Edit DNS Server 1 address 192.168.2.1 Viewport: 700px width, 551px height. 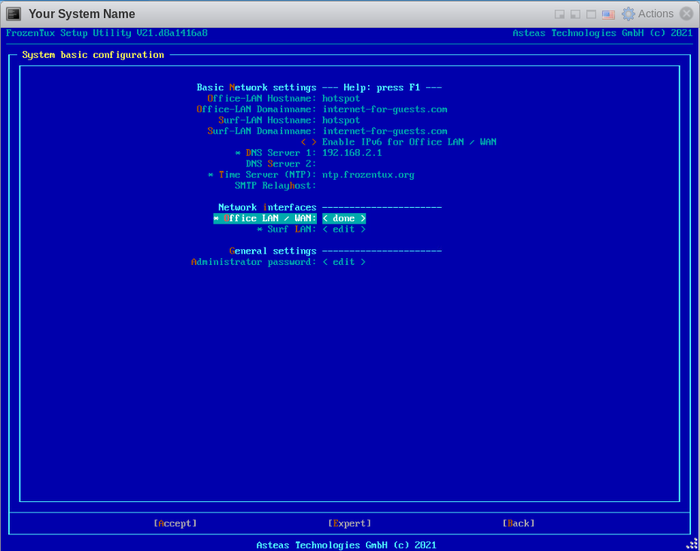[352, 153]
